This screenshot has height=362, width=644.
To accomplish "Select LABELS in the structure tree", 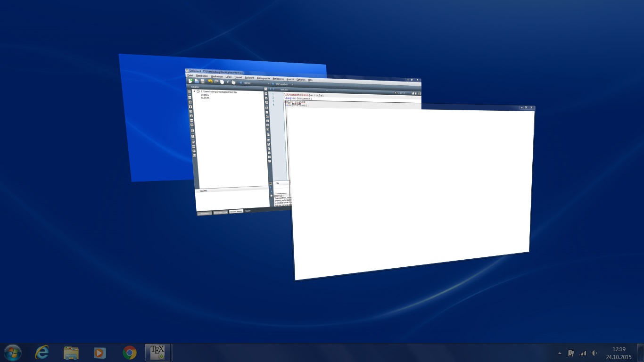I will click(205, 95).
